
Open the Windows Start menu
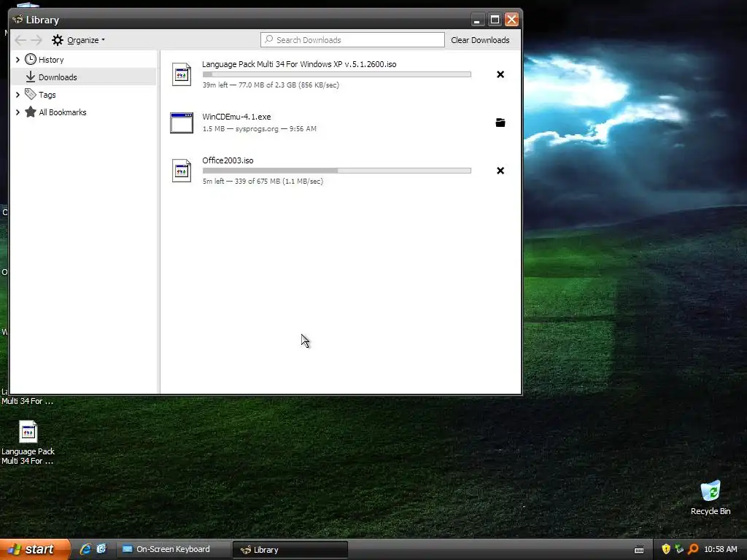click(x=35, y=550)
